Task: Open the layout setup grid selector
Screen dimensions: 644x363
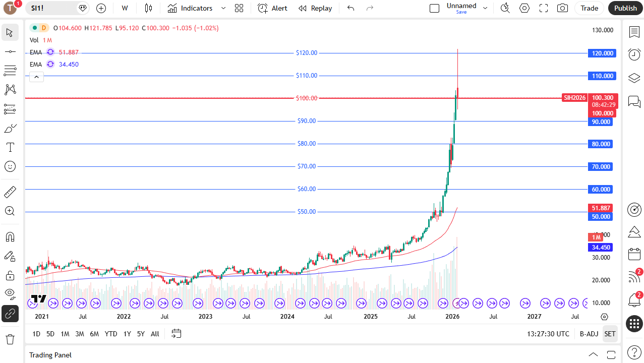Action: 239,8
